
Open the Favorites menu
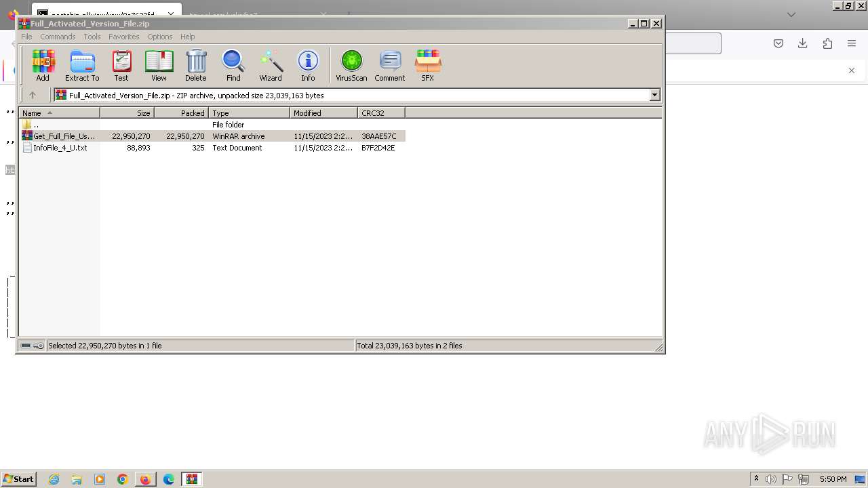(124, 37)
